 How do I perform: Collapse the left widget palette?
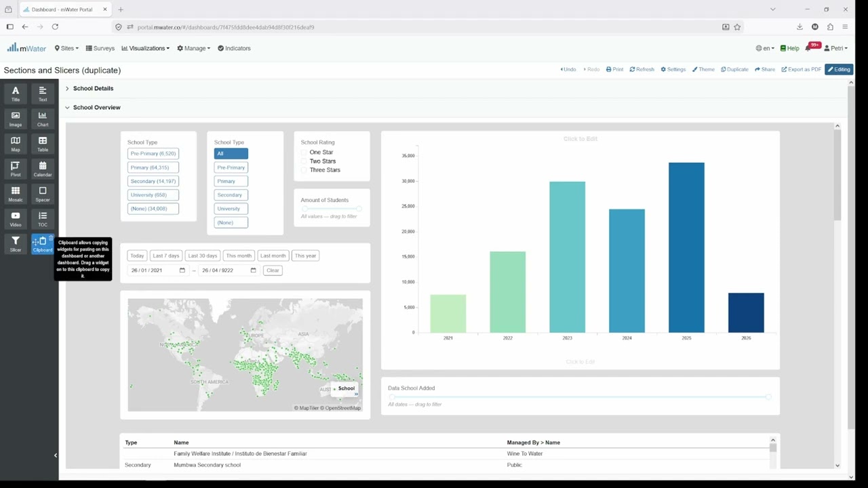[x=56, y=455]
